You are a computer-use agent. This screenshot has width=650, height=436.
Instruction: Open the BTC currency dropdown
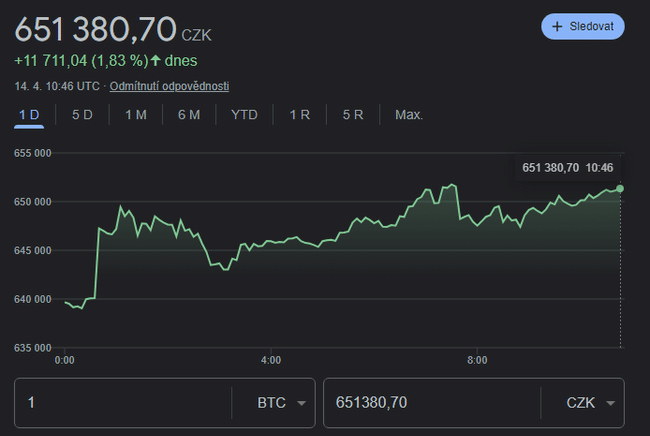(x=272, y=403)
